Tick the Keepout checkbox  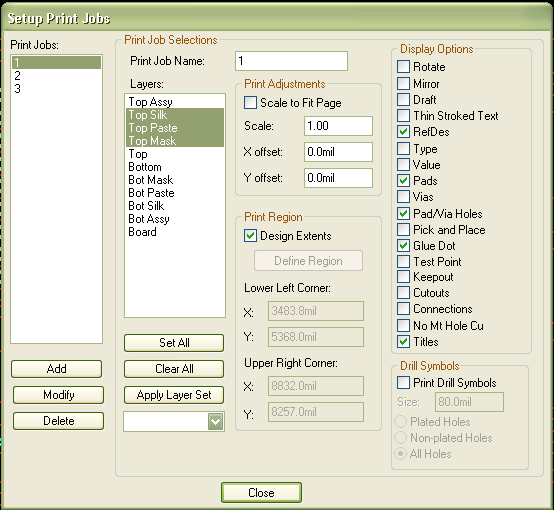pyautogui.click(x=403, y=277)
